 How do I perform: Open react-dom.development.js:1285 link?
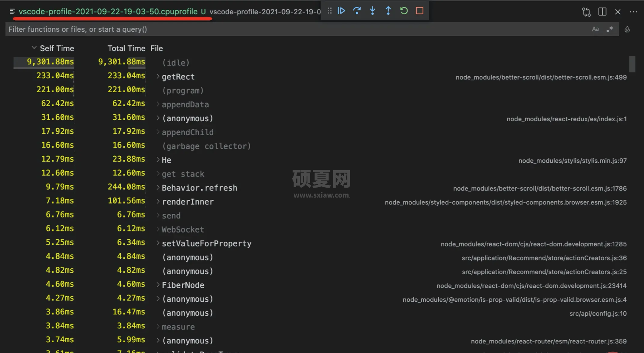pyautogui.click(x=534, y=244)
